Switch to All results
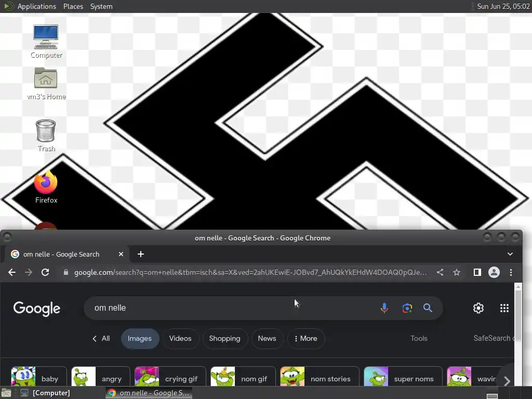The image size is (532, 399). point(101,339)
